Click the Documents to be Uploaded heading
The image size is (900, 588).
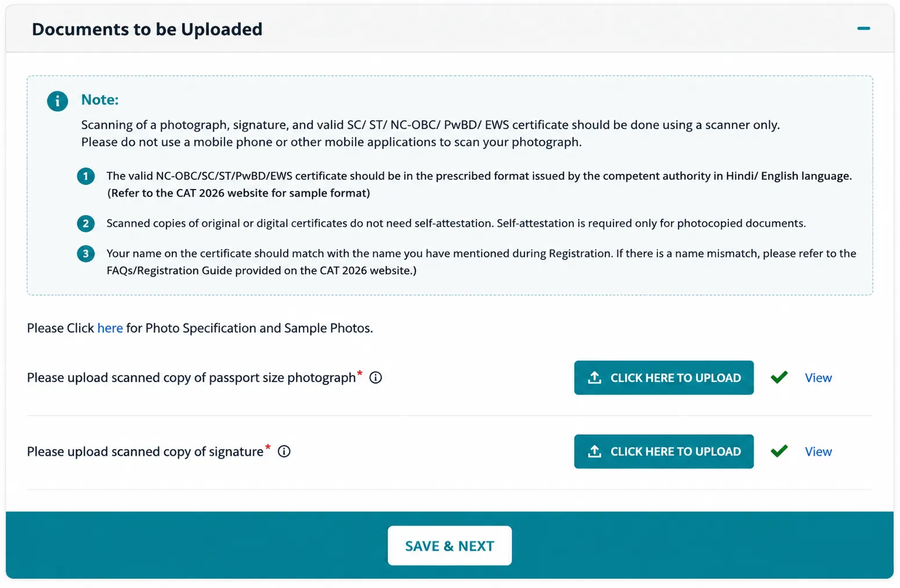click(x=147, y=29)
